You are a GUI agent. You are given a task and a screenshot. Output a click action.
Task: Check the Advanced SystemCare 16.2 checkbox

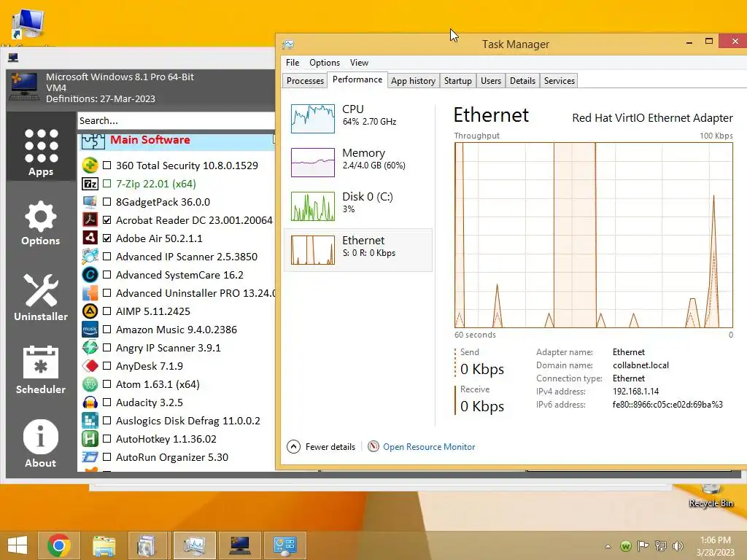107,275
